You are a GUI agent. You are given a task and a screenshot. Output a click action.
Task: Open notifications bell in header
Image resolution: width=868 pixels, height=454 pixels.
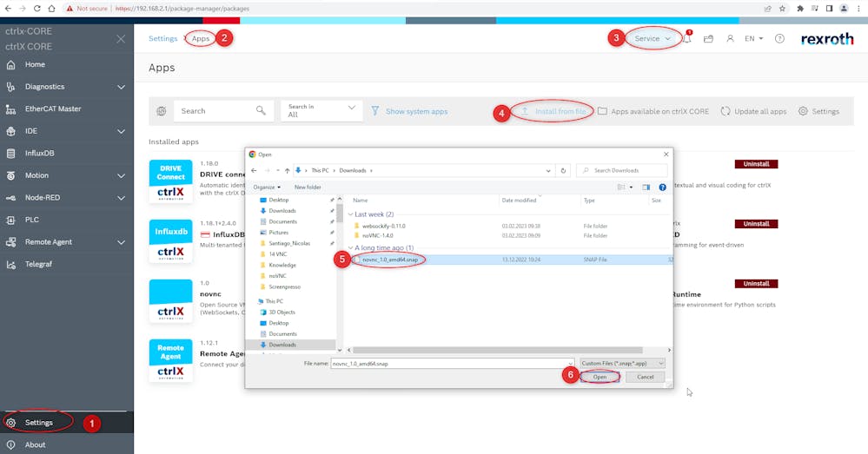pyautogui.click(x=687, y=39)
